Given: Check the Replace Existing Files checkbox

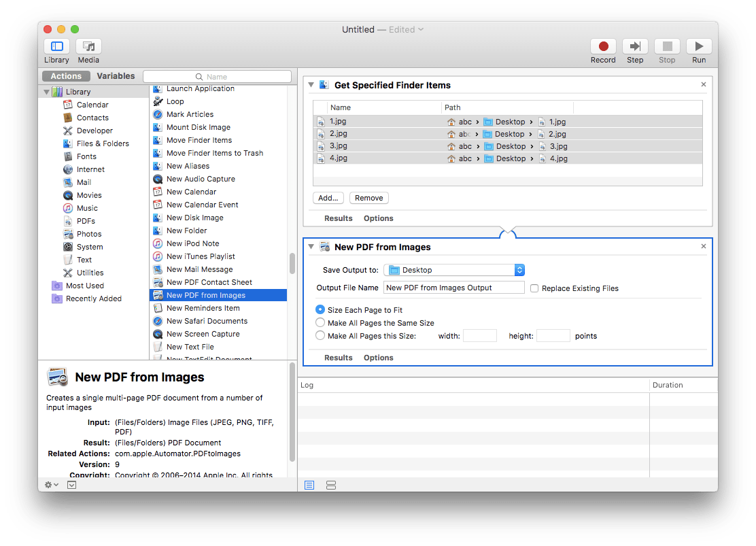Looking at the screenshot, I should tap(534, 288).
